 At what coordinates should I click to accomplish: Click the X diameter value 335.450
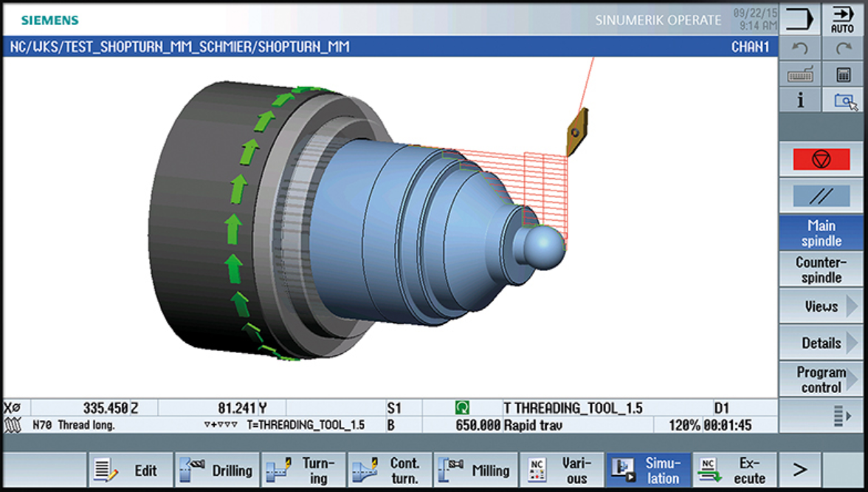(105, 409)
